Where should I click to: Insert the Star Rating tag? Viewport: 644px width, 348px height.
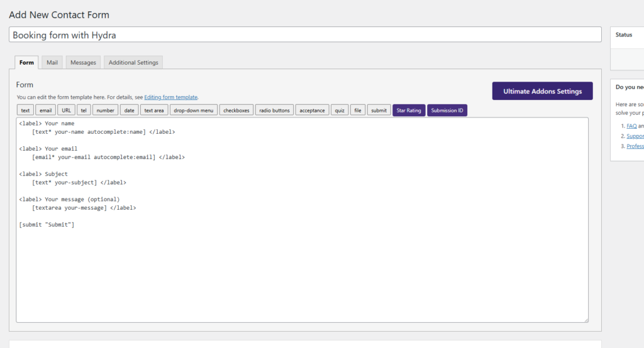(x=409, y=111)
